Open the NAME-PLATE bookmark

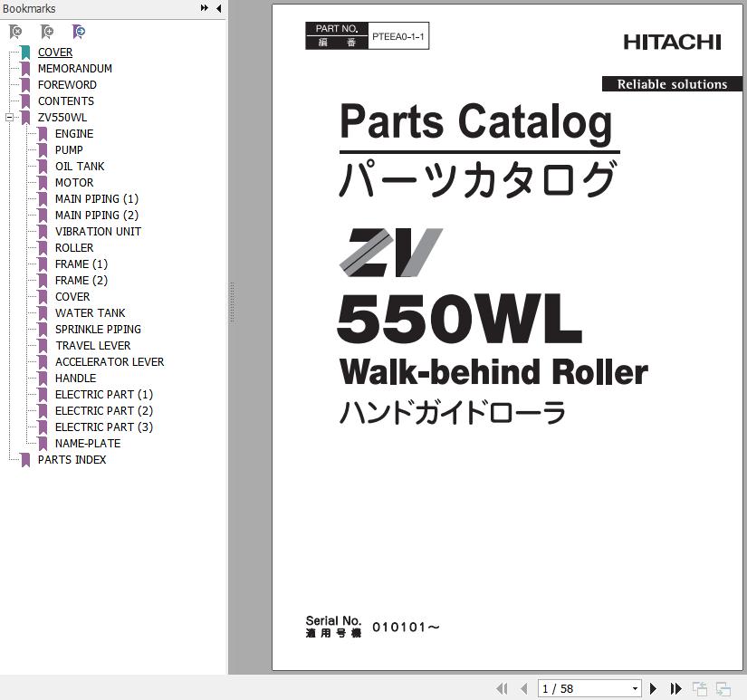coord(88,444)
